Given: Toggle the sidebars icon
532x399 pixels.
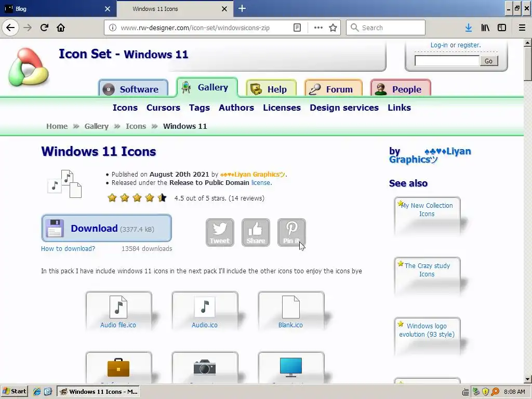Looking at the screenshot, I should coord(502,28).
